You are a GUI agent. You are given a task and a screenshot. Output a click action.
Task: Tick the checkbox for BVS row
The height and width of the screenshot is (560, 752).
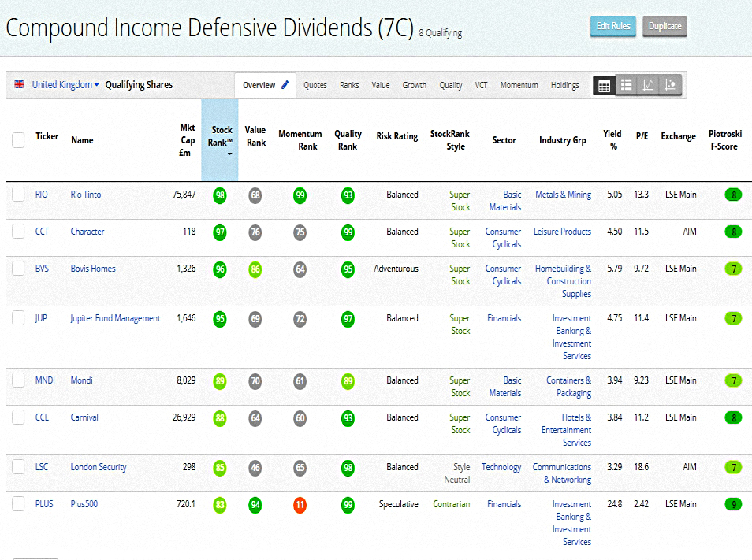click(18, 269)
